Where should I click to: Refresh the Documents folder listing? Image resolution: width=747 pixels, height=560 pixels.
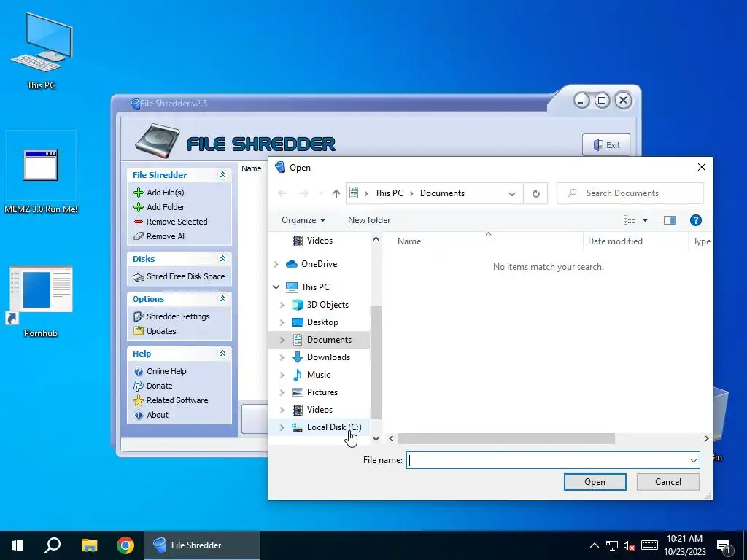pos(535,193)
